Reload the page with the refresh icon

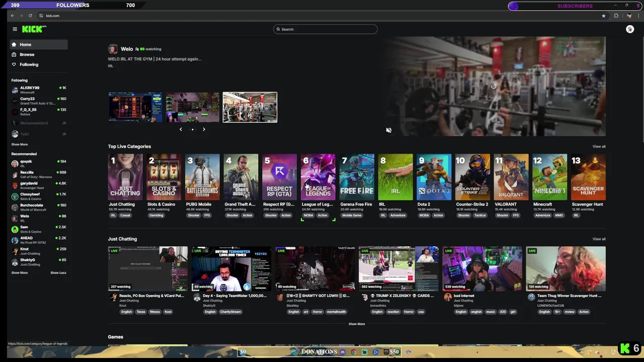tap(30, 16)
